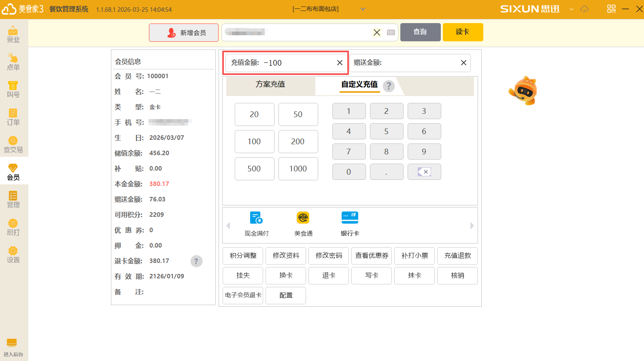
Task: Open the QR code icon in title bar
Action: coord(611,9)
